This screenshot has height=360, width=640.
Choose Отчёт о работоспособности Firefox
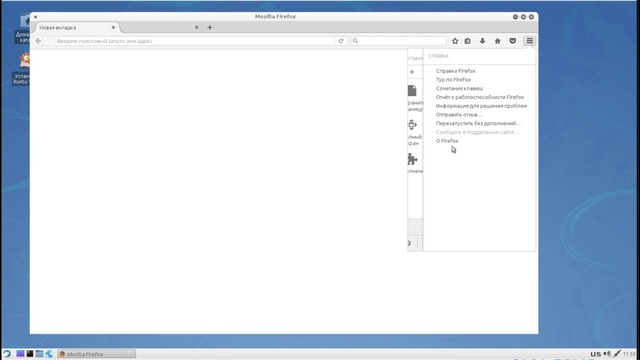(x=480, y=97)
